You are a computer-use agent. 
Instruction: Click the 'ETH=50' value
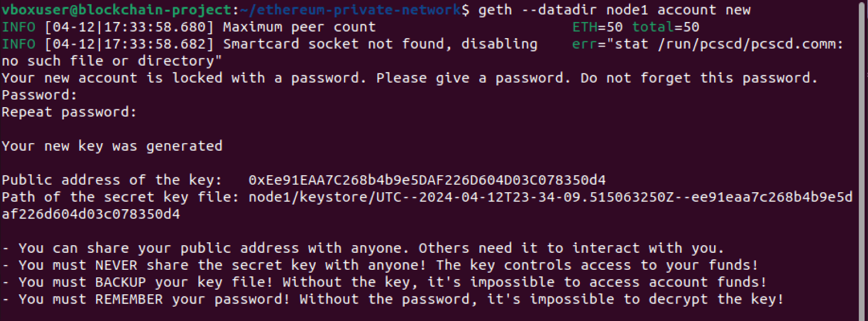click(x=597, y=27)
